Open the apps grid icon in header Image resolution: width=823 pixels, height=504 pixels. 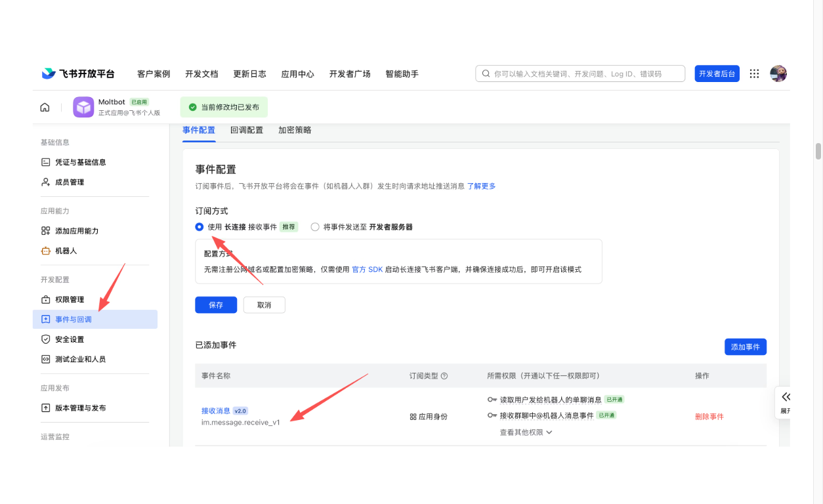pos(754,74)
